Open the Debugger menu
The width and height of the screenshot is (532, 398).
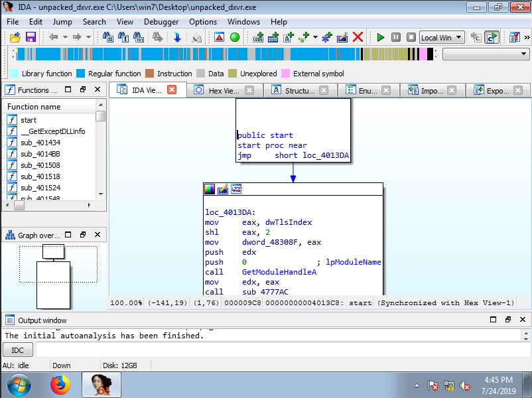point(161,22)
